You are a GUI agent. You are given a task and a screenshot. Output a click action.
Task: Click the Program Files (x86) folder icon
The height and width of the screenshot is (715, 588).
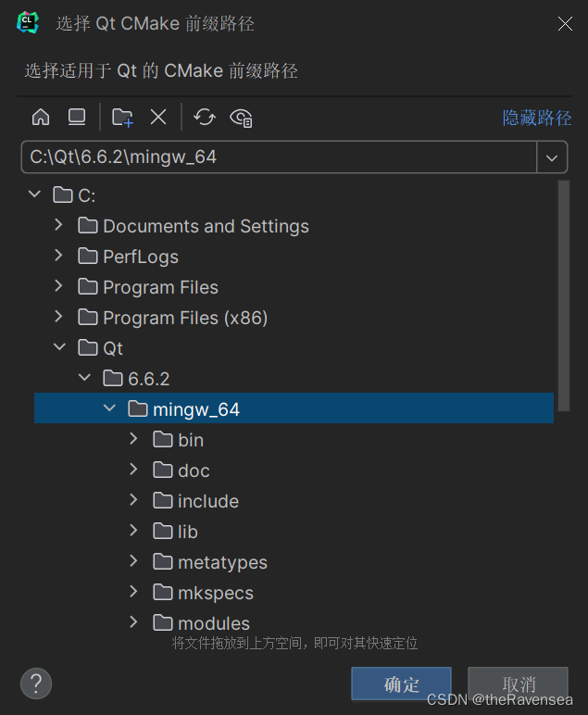(x=88, y=318)
